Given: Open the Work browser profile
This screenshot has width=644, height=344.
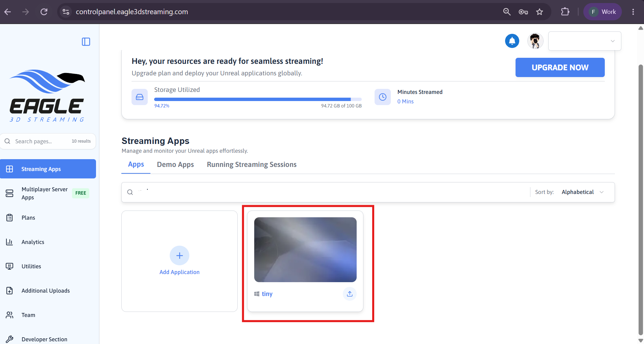Looking at the screenshot, I should pyautogui.click(x=603, y=12).
